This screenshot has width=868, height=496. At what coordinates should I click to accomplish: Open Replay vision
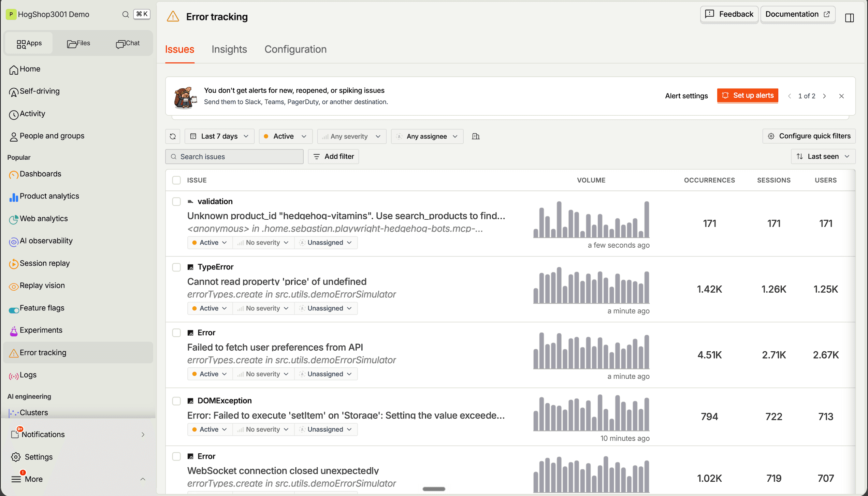[x=78, y=286]
